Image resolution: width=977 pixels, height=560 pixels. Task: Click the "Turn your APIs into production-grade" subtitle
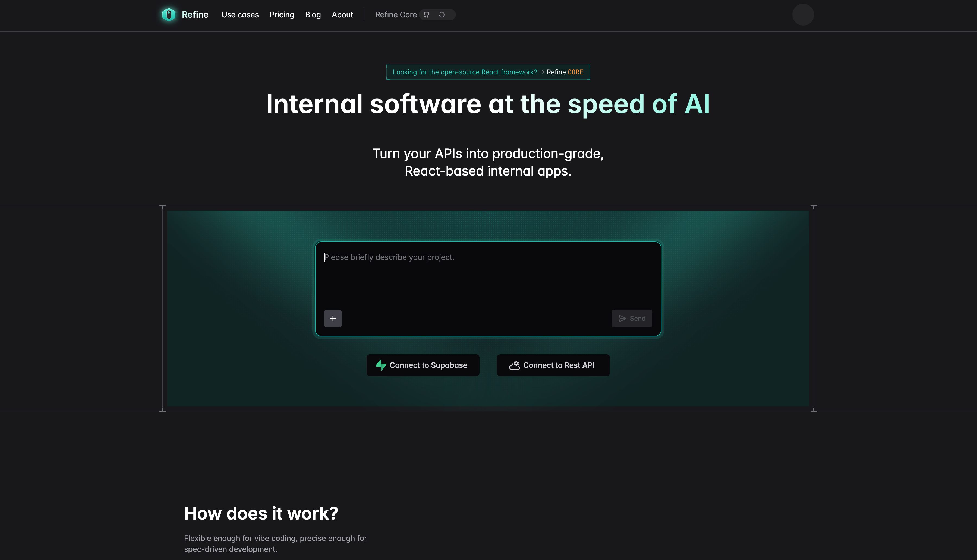point(488,162)
